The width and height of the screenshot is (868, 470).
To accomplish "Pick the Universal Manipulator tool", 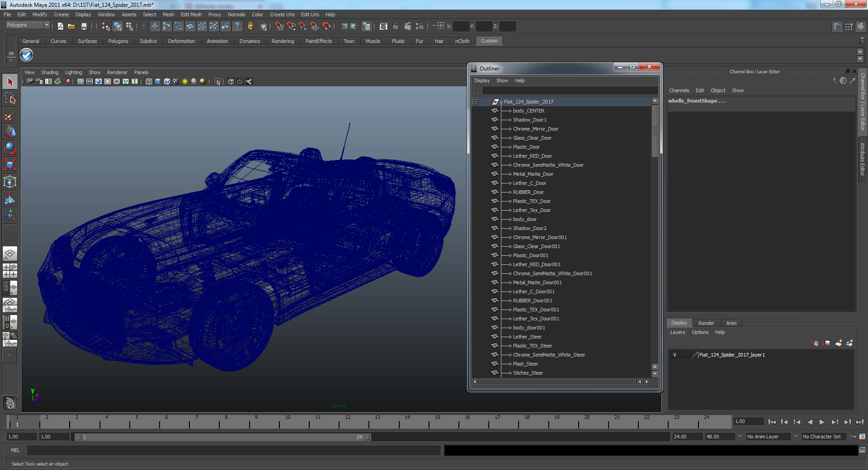I will coord(10,182).
